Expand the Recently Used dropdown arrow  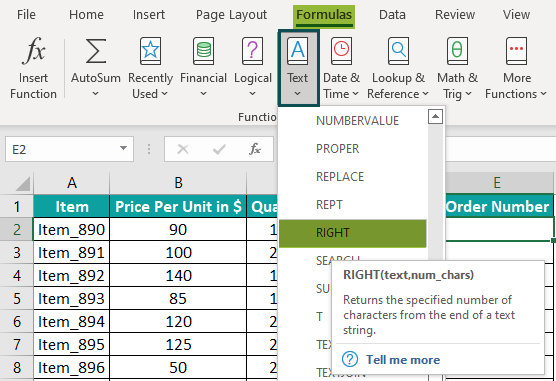(165, 94)
